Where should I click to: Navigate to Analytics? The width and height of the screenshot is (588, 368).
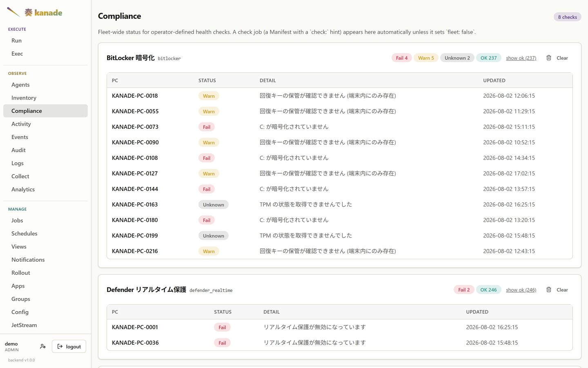45,189
